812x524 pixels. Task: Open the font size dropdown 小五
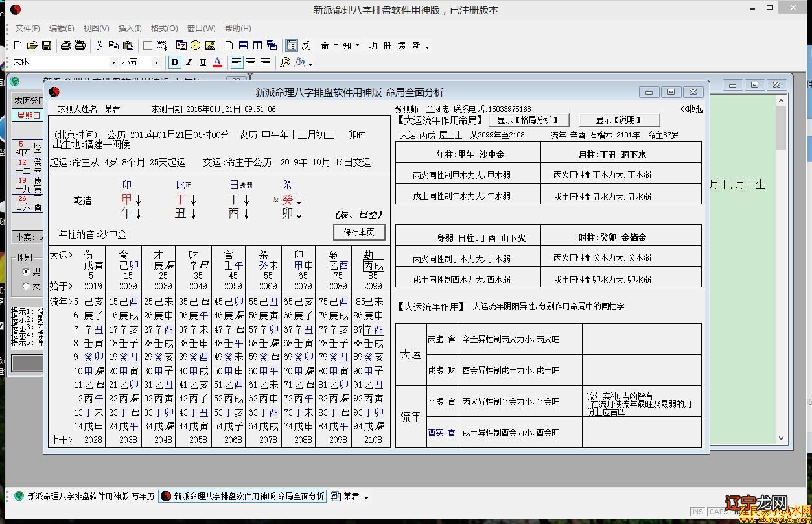pyautogui.click(x=156, y=62)
